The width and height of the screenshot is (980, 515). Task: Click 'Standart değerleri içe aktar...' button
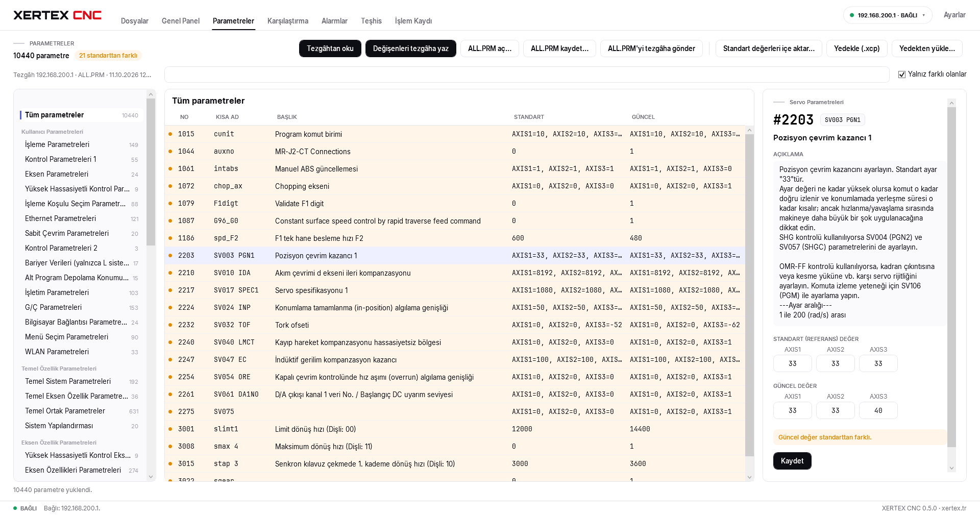tap(769, 48)
